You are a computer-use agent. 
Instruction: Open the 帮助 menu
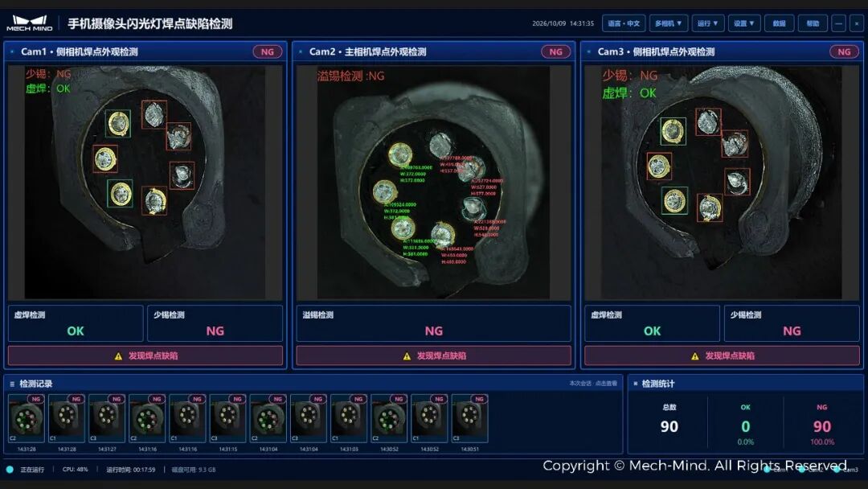(813, 23)
